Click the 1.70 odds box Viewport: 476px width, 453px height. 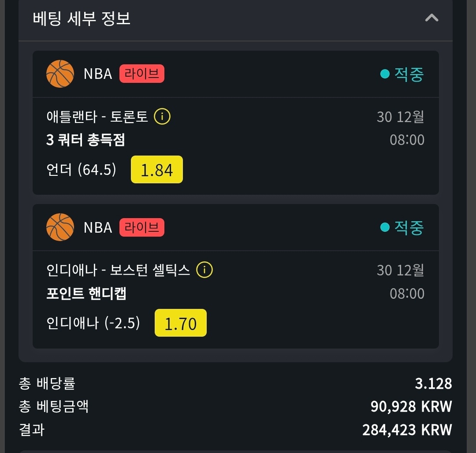(181, 323)
